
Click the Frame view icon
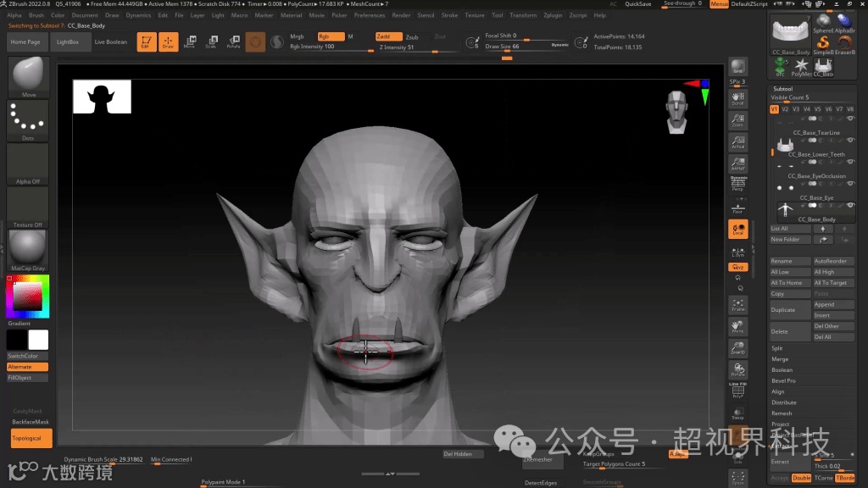[x=738, y=305]
